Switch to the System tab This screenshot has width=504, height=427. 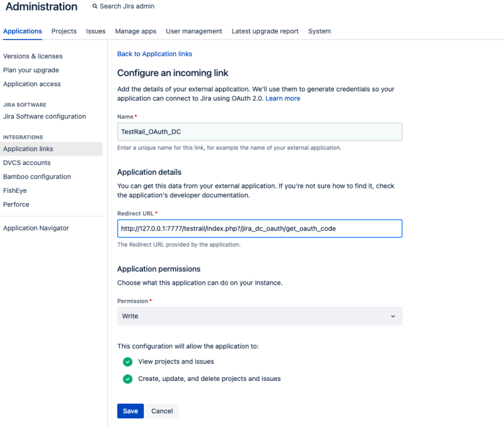point(319,31)
